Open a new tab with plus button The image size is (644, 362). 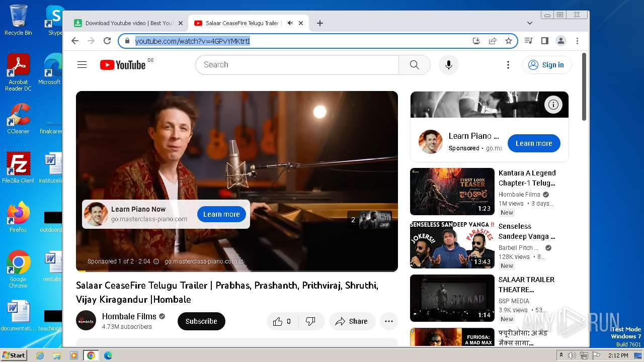pos(320,23)
